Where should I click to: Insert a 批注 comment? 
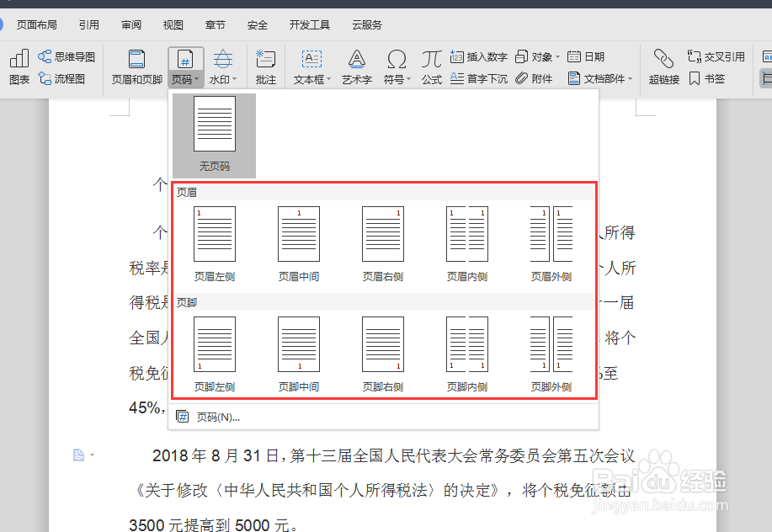(x=266, y=67)
